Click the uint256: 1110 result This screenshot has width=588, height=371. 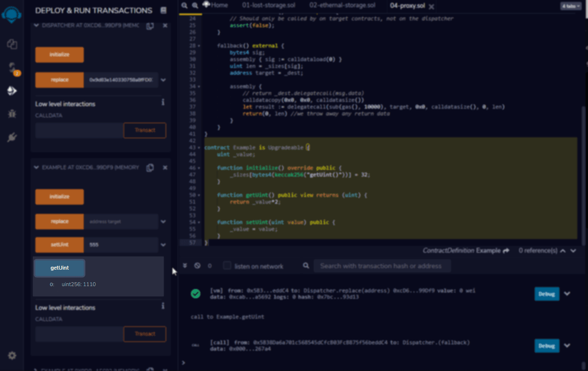(78, 284)
